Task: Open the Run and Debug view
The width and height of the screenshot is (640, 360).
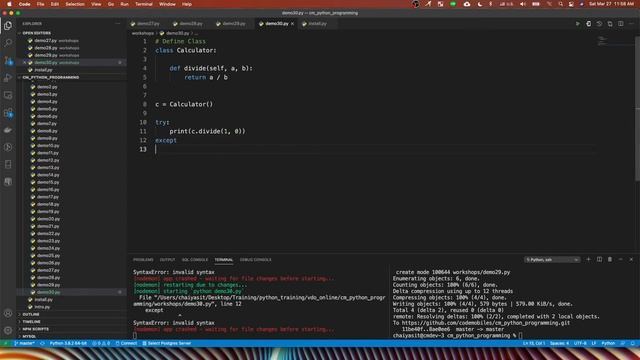Action: click(8, 78)
